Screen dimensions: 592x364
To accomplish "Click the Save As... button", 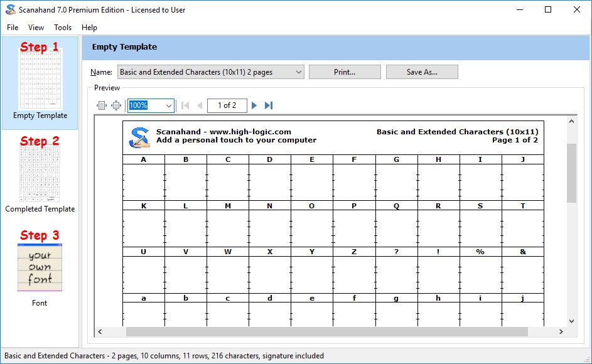I will pos(422,72).
